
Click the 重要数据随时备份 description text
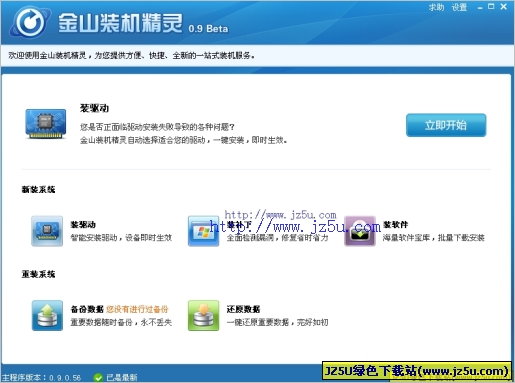pos(121,322)
